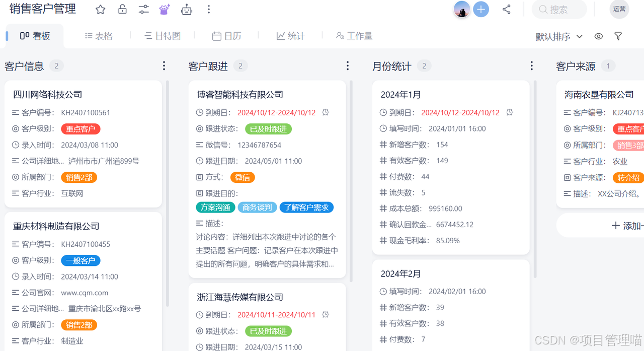Open the 四川网络科技公司 card
The image size is (644, 351).
tap(83, 144)
